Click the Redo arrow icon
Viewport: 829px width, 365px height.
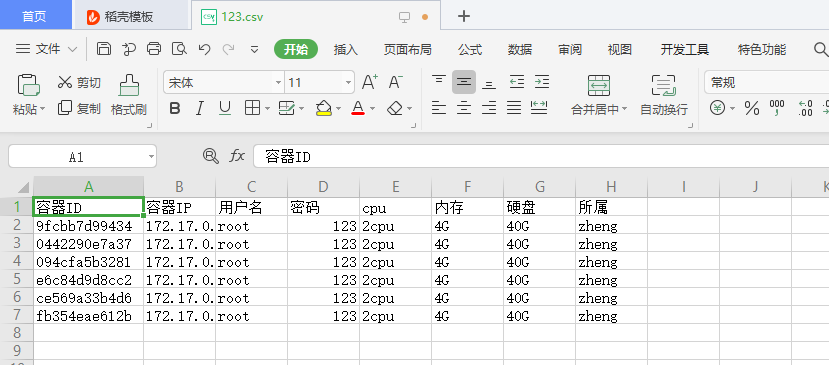[x=228, y=49]
